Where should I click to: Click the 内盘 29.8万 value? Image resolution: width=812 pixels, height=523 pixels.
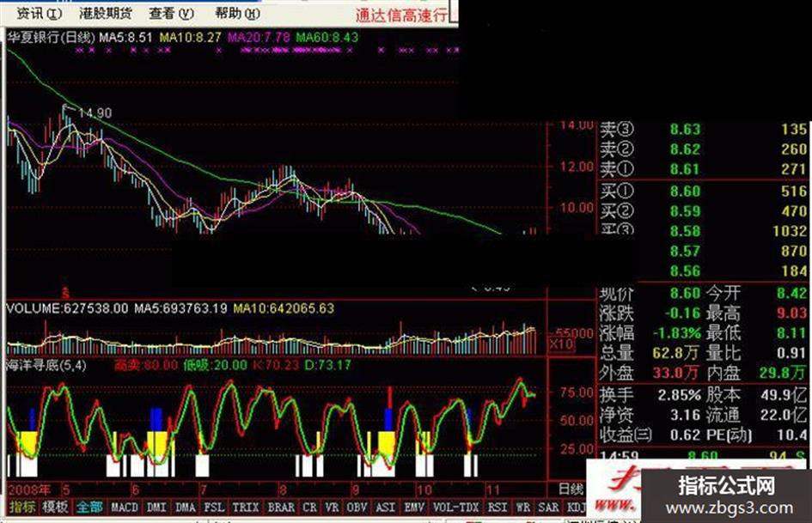pyautogui.click(x=783, y=373)
